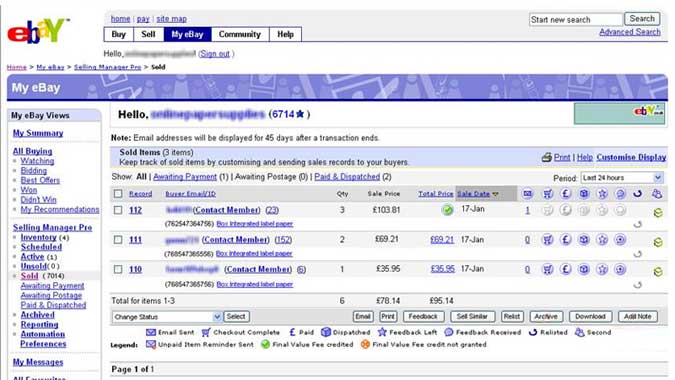Open the Change Status dropdown
This screenshot has width=675, height=380.
167,317
